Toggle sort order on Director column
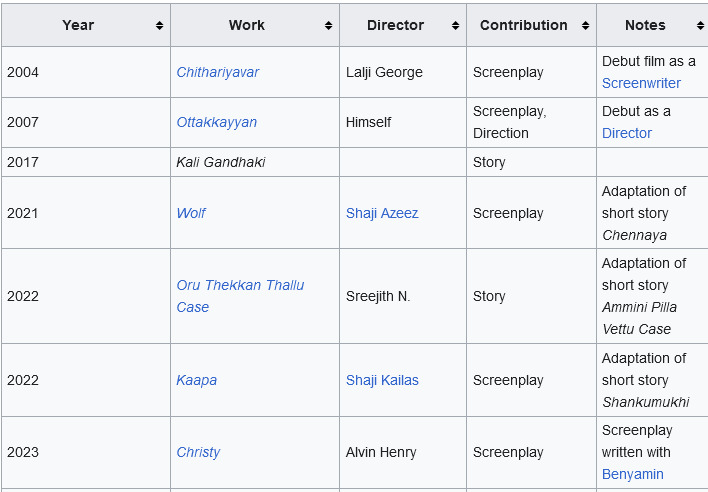Viewport: 708px width, 492px height. click(455, 26)
